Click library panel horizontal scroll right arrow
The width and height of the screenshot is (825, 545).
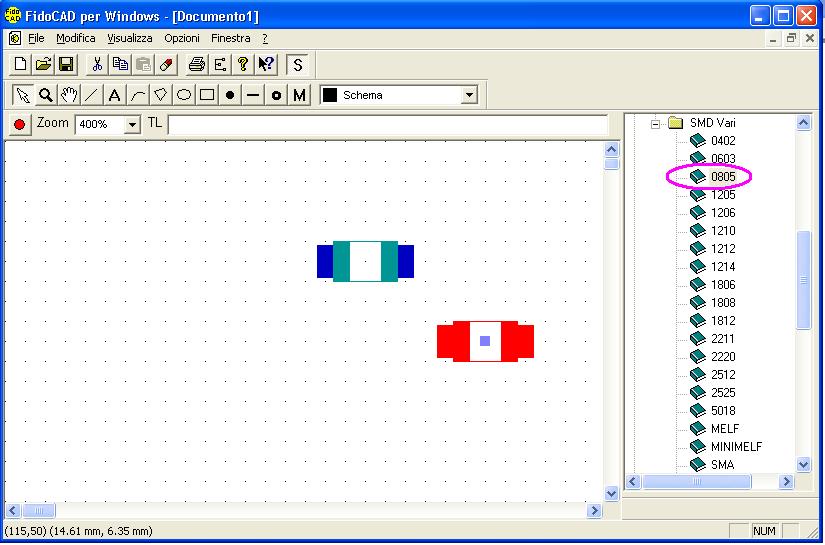786,481
